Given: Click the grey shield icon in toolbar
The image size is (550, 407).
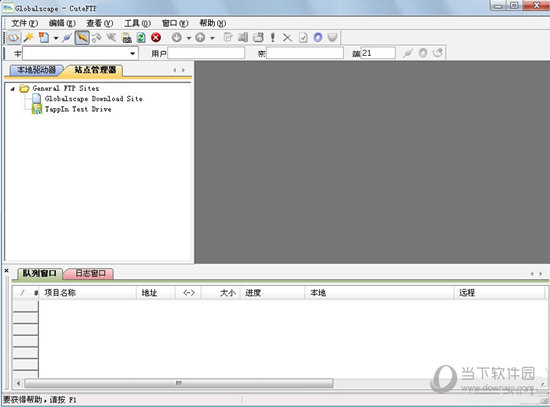Looking at the screenshot, I should coord(332,37).
